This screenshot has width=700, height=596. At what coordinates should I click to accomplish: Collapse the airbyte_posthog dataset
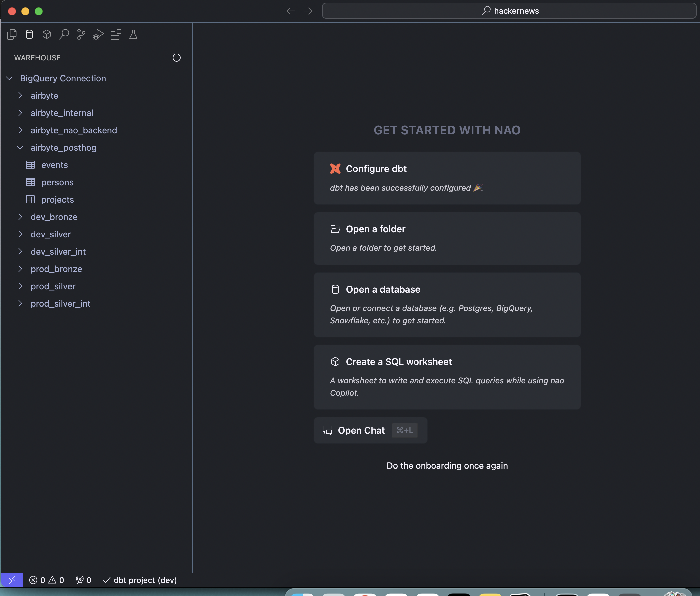point(20,148)
